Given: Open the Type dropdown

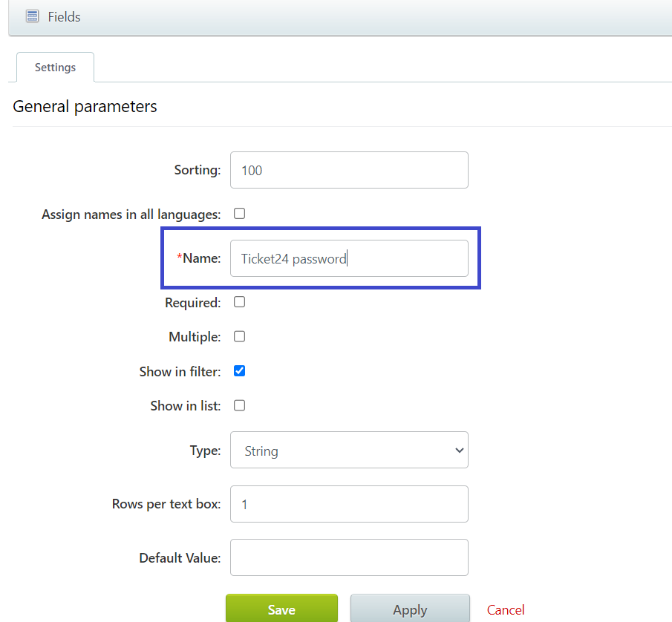Looking at the screenshot, I should point(349,450).
